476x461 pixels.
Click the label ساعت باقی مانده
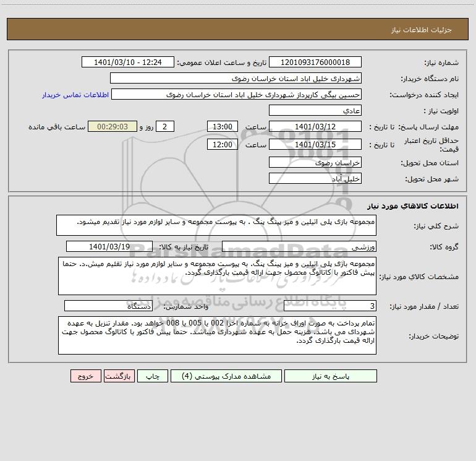[x=57, y=127]
